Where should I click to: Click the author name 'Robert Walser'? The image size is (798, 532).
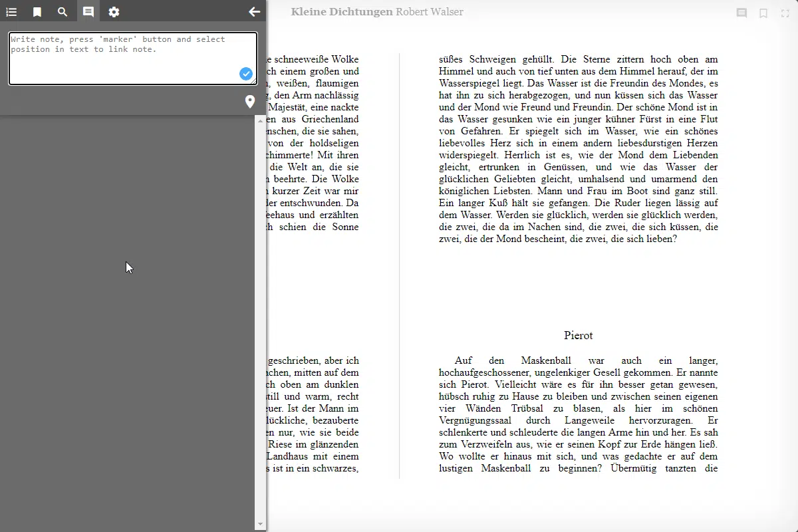[x=430, y=12]
